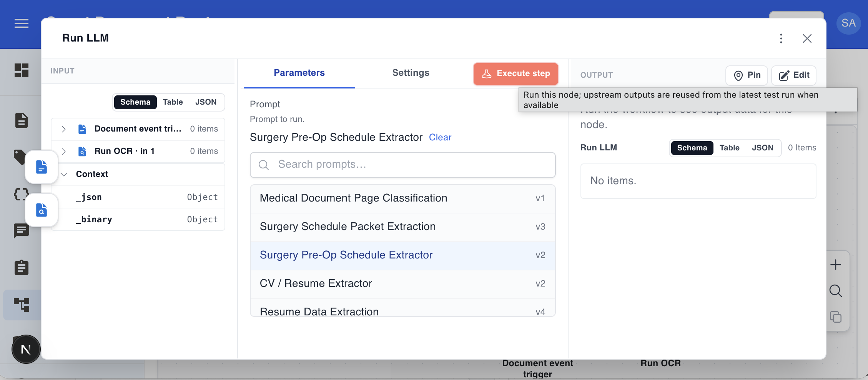Click the copy canvas control icon
Image resolution: width=868 pixels, height=380 pixels.
click(836, 317)
